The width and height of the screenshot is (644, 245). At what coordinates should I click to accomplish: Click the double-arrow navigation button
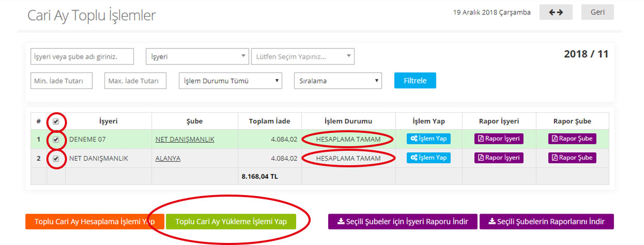pos(556,12)
